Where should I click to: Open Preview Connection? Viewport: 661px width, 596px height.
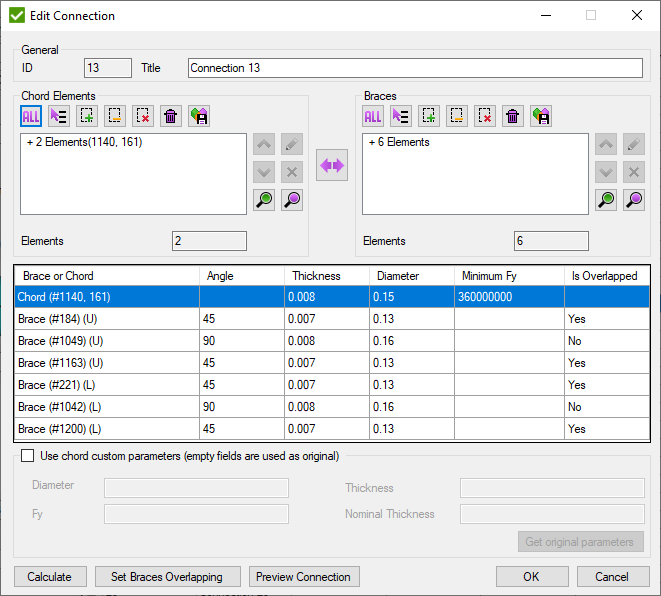[303, 577]
